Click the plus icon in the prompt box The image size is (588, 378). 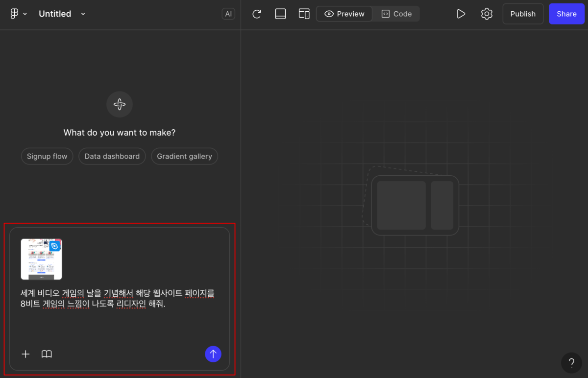pos(25,354)
